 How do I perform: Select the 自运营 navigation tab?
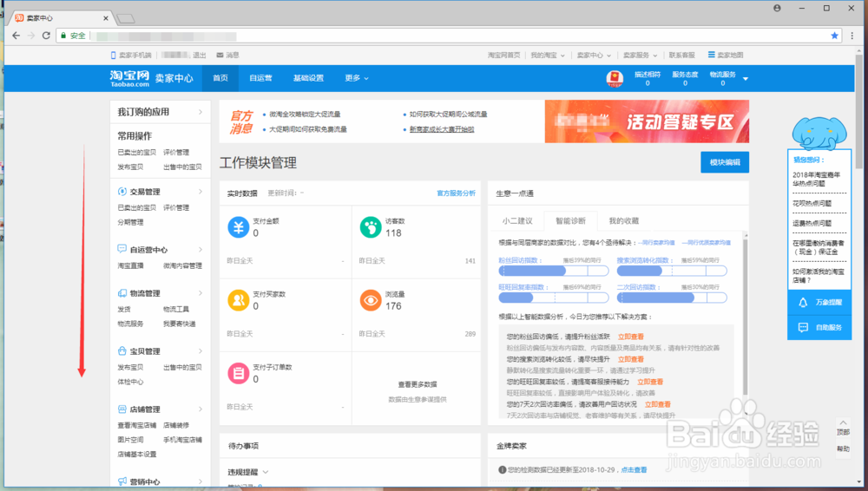point(260,78)
